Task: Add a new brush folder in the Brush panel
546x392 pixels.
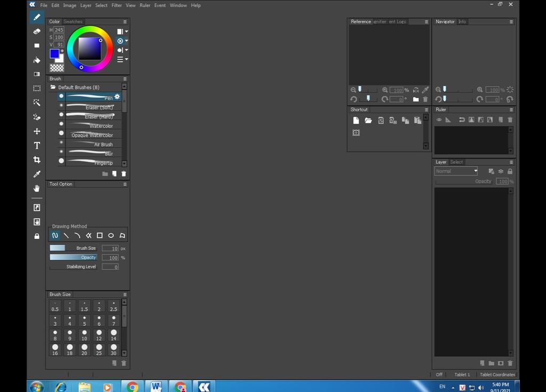Action: 105,174
